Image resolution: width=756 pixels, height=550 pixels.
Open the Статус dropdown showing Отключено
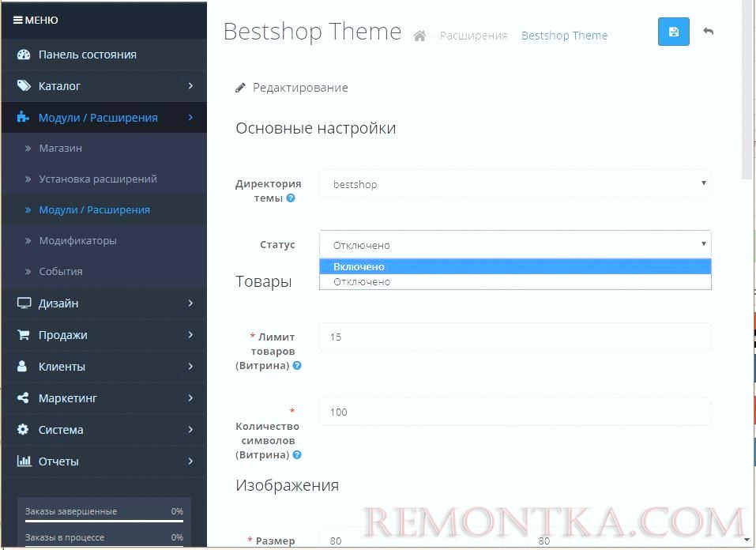(515, 245)
